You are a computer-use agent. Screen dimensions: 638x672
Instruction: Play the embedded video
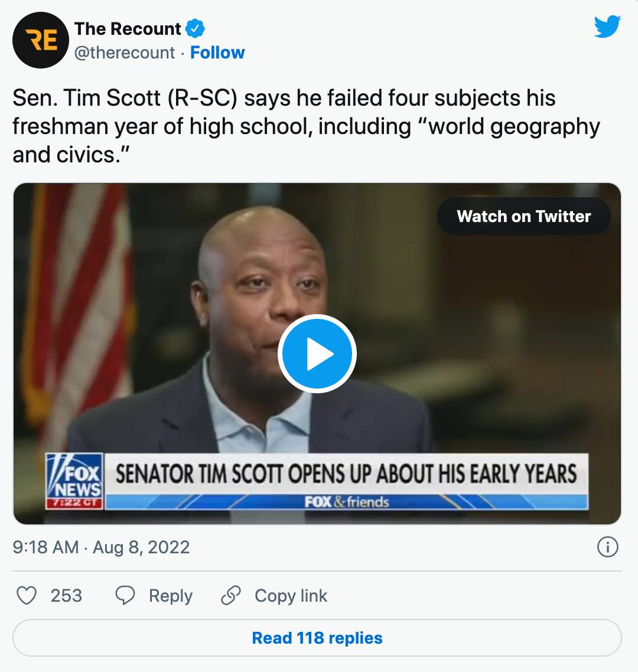click(x=317, y=354)
